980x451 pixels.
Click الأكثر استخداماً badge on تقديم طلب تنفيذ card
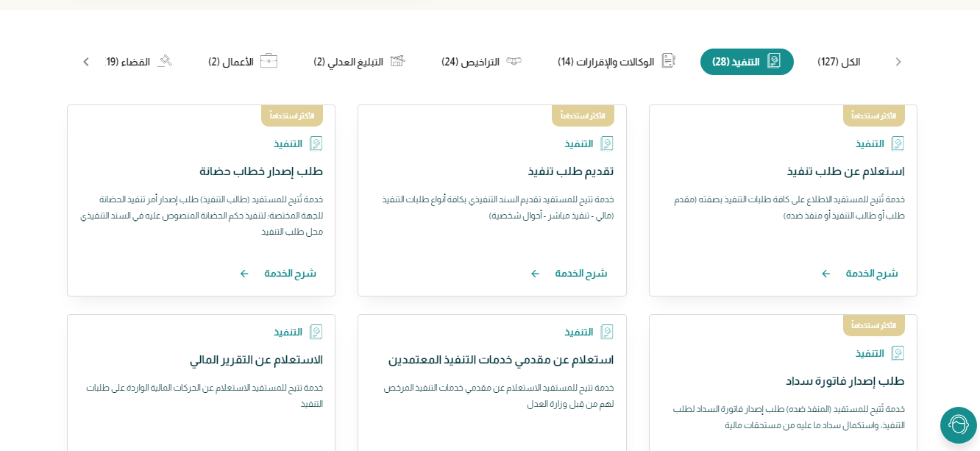(583, 116)
